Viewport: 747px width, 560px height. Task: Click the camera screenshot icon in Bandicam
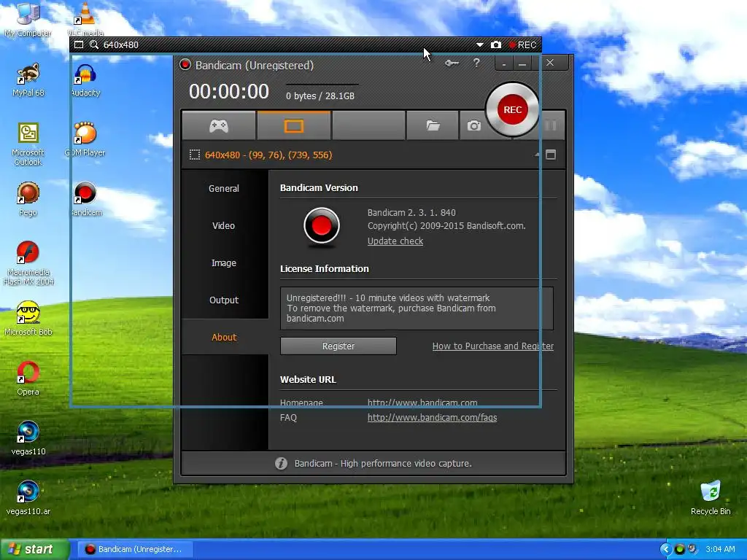pyautogui.click(x=473, y=125)
